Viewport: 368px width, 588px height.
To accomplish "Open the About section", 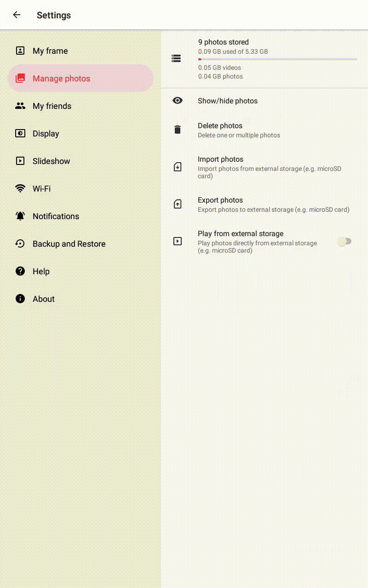I will 80,299.
